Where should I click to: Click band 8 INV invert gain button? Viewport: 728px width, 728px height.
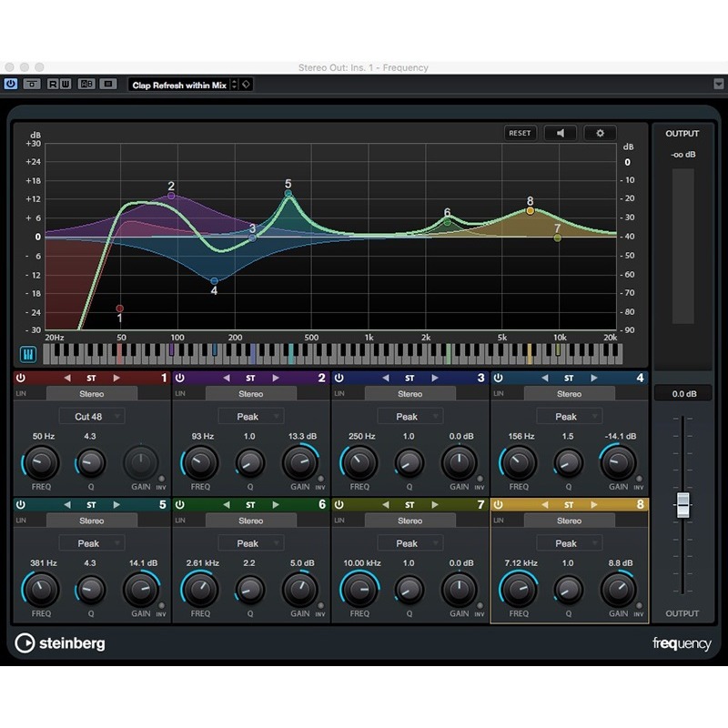(639, 605)
